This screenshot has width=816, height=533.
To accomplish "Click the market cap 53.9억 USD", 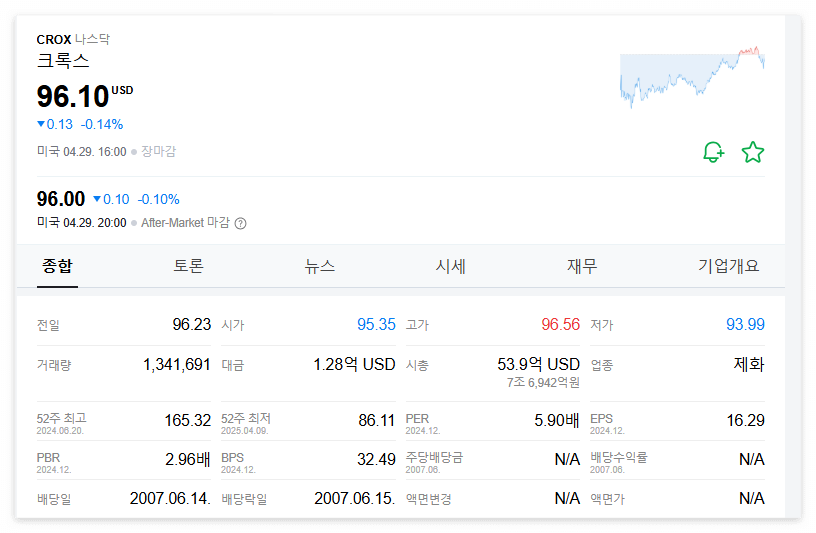I will (539, 364).
